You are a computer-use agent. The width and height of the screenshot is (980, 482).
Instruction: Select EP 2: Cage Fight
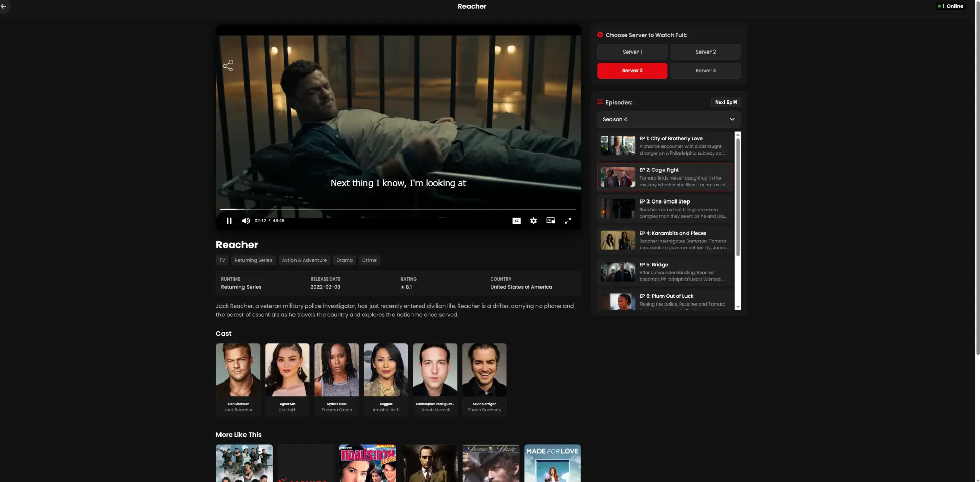tap(665, 177)
